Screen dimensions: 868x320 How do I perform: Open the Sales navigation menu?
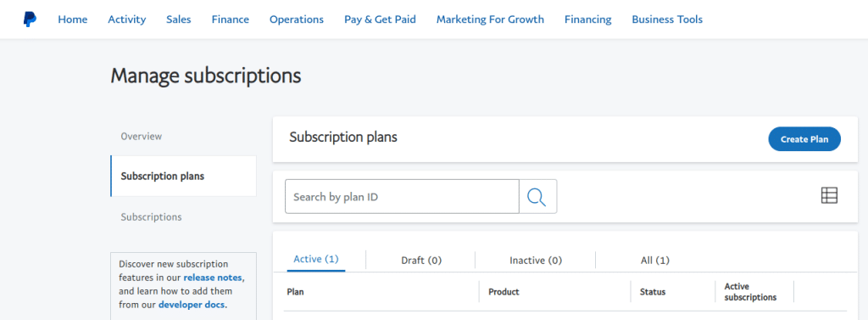click(x=178, y=20)
